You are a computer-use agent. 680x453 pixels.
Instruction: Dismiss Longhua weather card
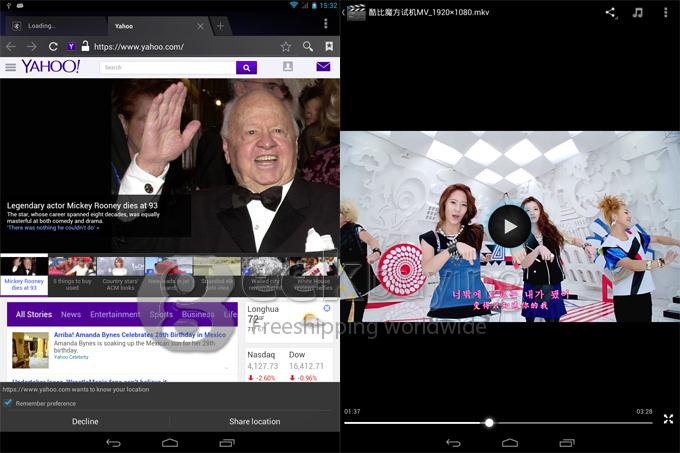[x=327, y=308]
